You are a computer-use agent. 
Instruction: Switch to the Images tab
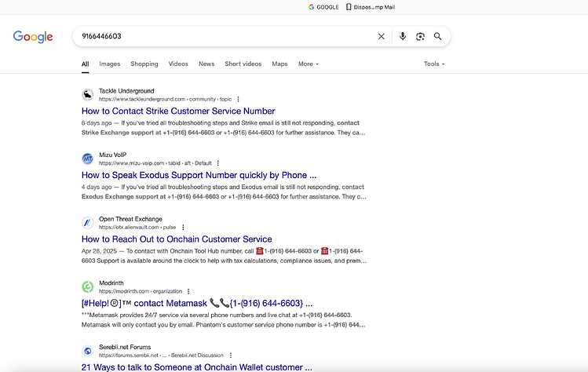tap(109, 64)
